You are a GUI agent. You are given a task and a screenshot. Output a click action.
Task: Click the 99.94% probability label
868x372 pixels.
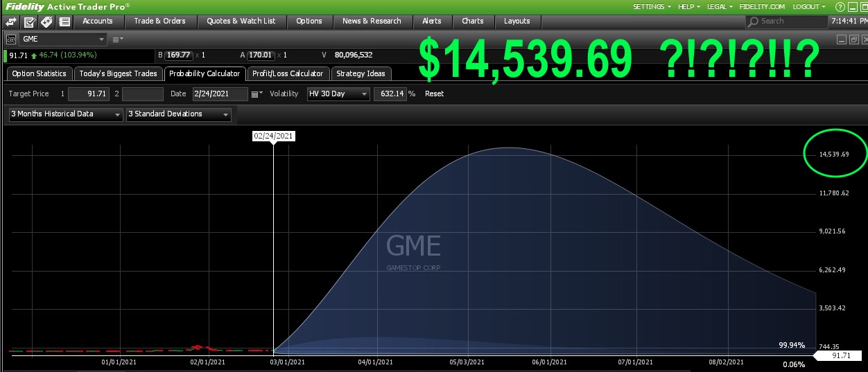pyautogui.click(x=792, y=345)
